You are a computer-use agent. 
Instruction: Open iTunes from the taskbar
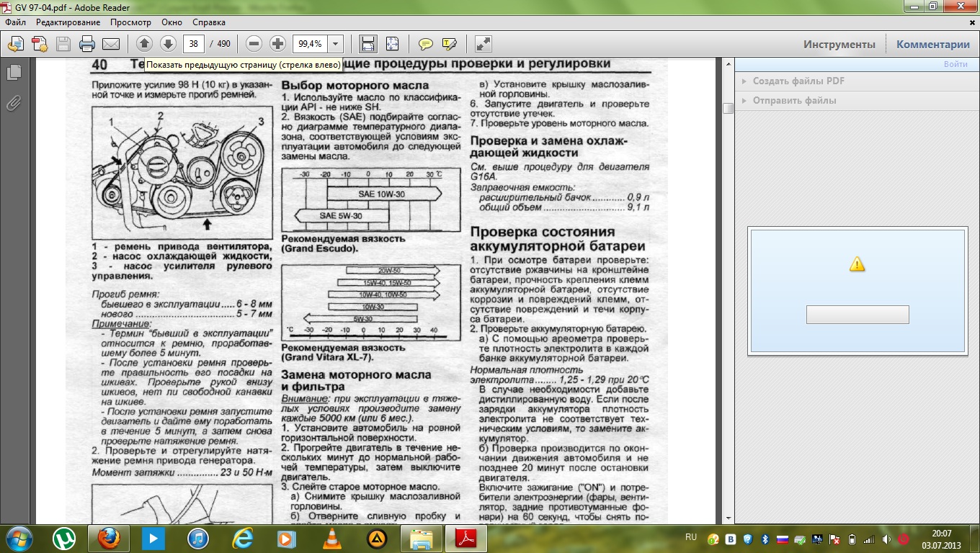coord(198,539)
